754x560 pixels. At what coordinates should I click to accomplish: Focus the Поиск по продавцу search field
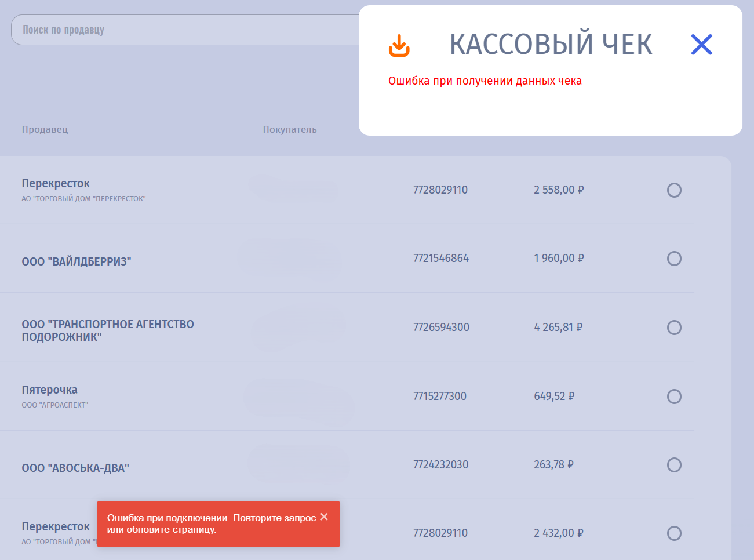pos(185,30)
